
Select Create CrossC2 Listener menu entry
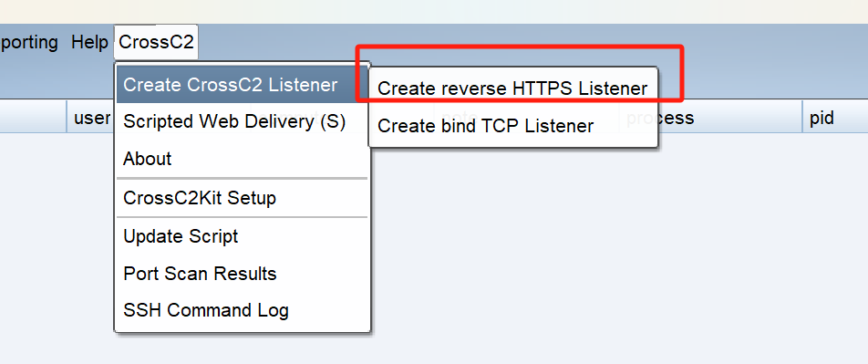tap(242, 85)
